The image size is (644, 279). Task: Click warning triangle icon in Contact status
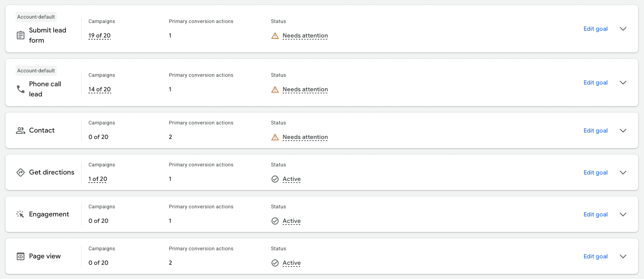(x=275, y=137)
